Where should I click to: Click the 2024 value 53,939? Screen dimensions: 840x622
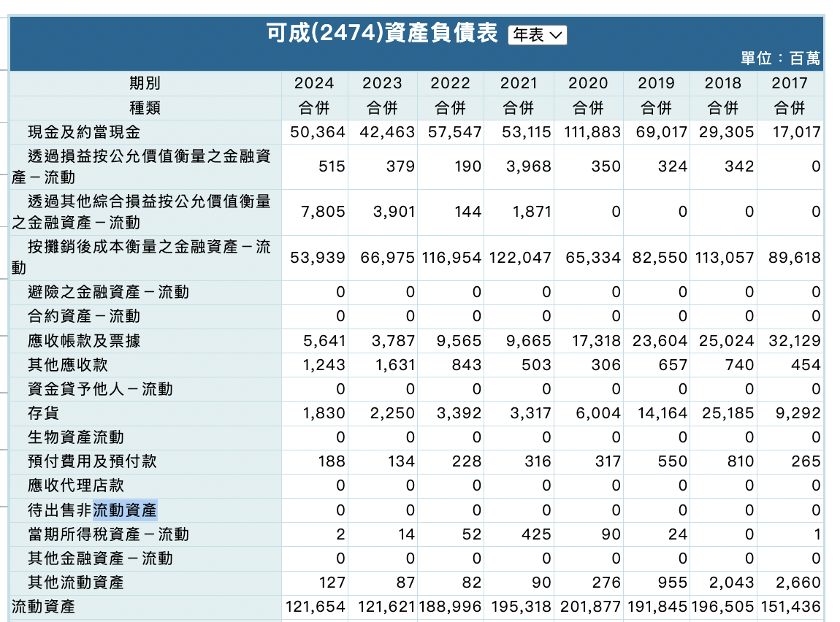(x=318, y=258)
